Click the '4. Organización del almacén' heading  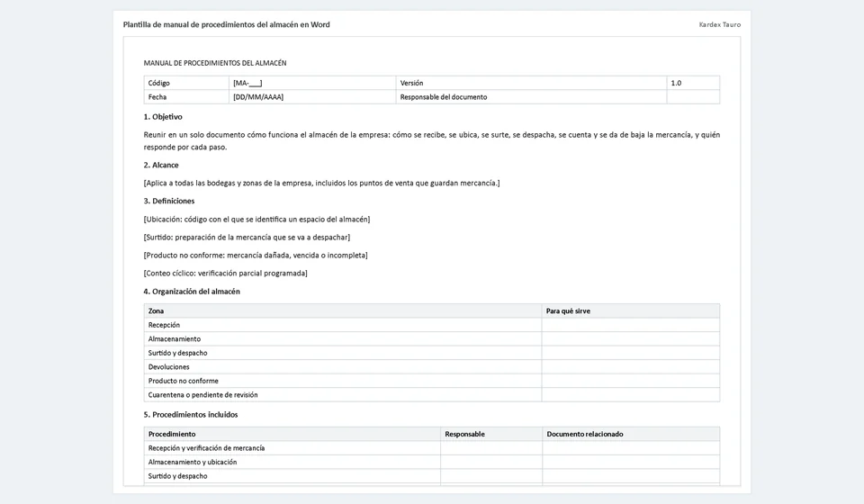[192, 292]
